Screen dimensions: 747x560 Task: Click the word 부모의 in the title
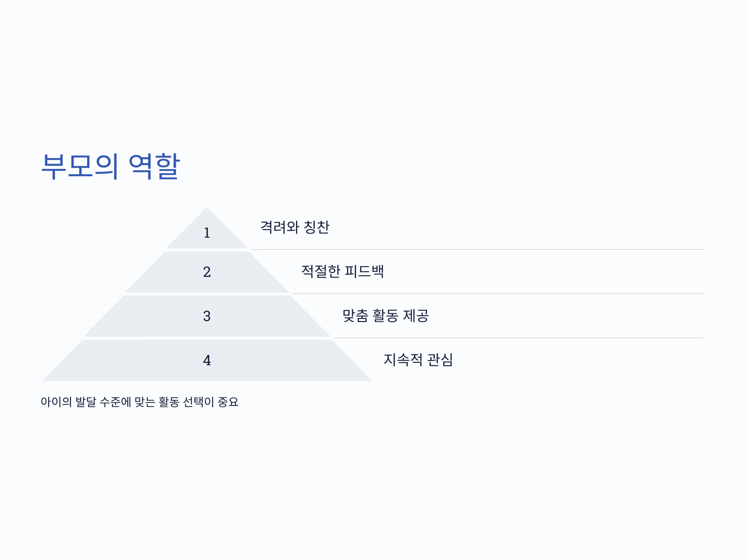pyautogui.click(x=80, y=166)
